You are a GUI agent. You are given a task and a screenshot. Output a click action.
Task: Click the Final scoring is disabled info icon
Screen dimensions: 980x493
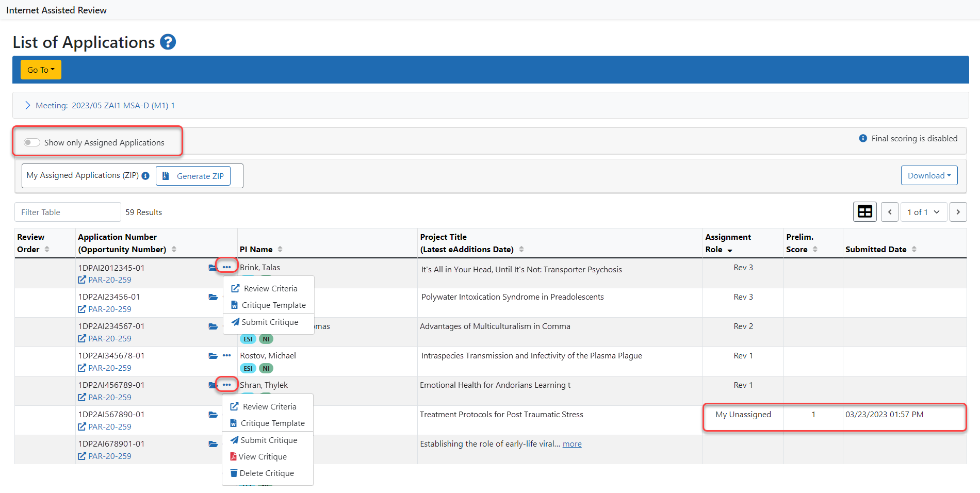pyautogui.click(x=862, y=138)
